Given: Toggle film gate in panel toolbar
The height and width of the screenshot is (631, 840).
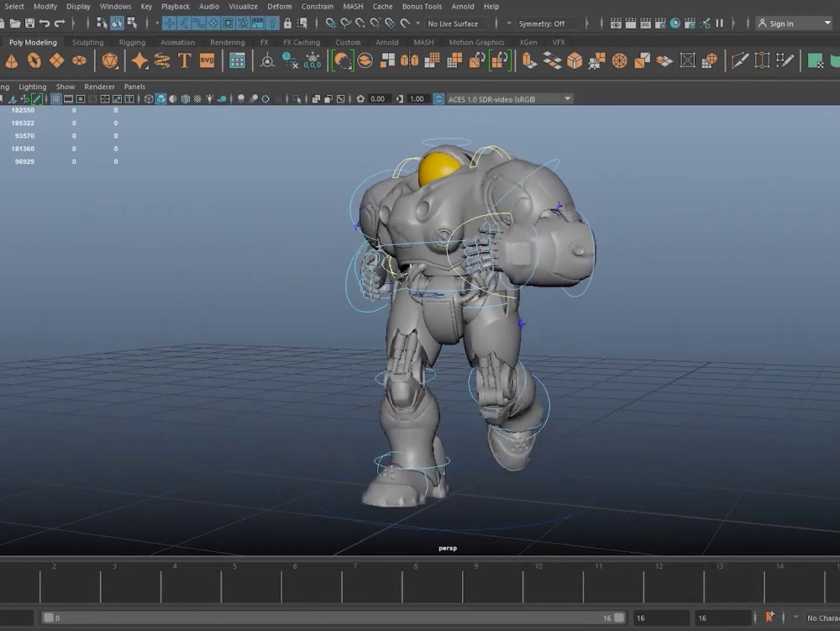Looking at the screenshot, I should coord(69,99).
